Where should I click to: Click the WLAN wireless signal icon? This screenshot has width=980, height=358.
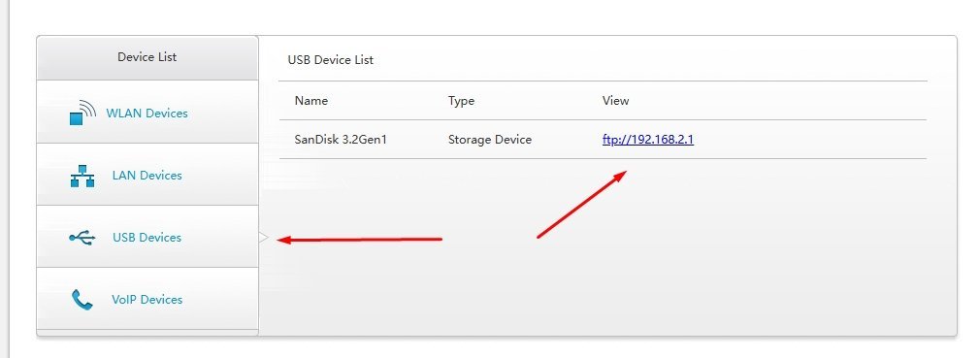[x=82, y=114]
